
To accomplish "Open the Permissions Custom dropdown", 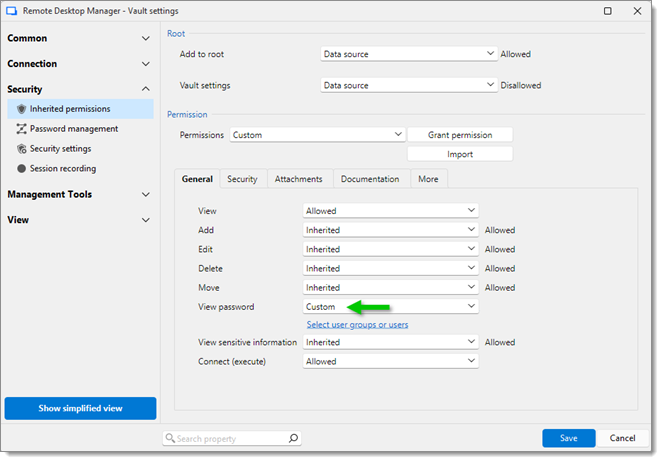I will pyautogui.click(x=317, y=135).
